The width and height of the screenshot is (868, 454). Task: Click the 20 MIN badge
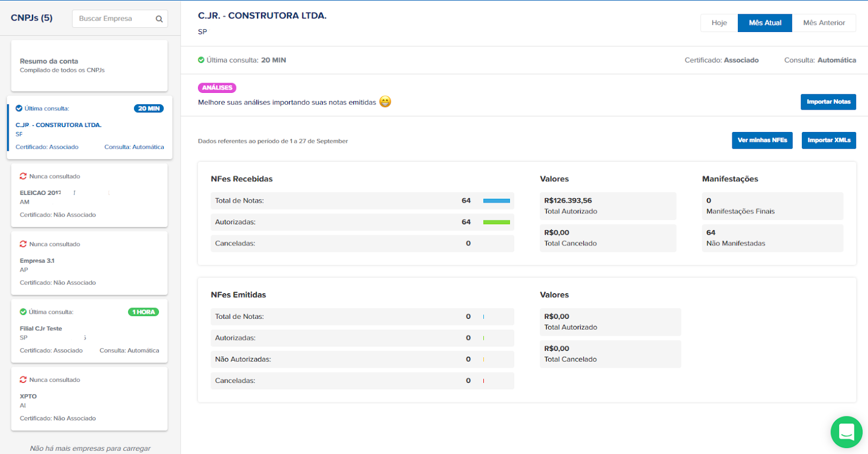tap(149, 109)
